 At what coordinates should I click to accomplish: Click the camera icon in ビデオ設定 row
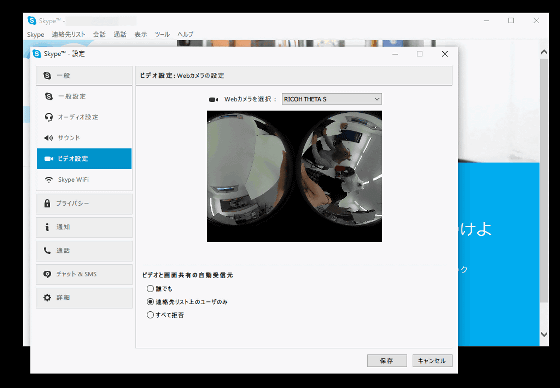point(49,159)
